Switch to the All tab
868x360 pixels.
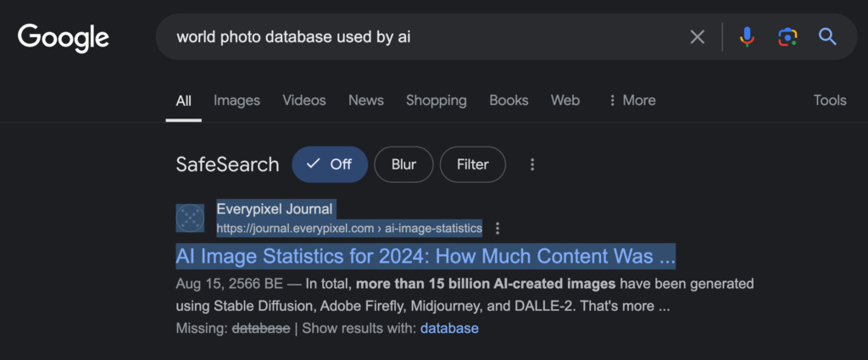184,100
